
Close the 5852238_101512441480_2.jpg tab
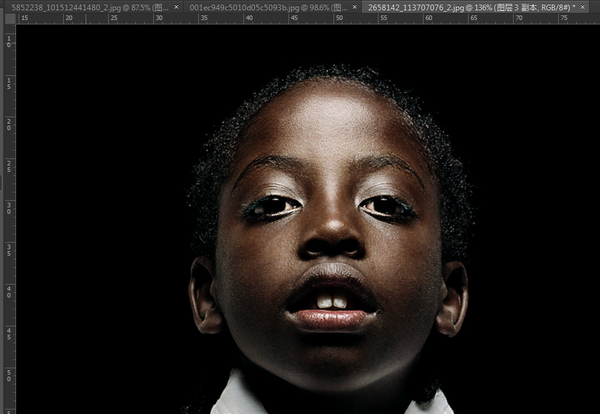[x=176, y=7]
